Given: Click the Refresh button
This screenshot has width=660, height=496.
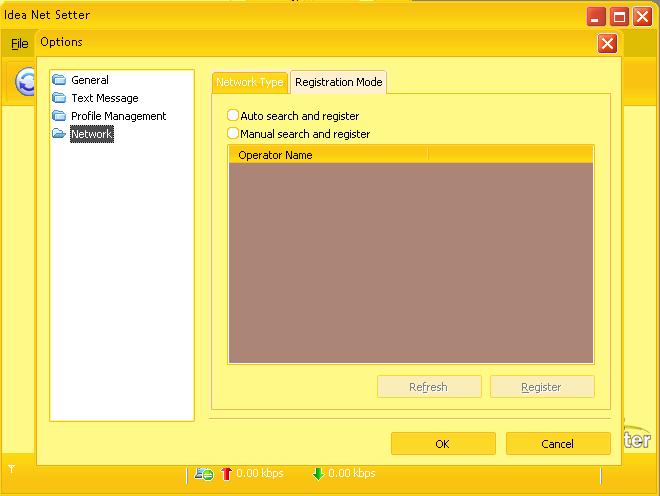Looking at the screenshot, I should click(x=429, y=387).
